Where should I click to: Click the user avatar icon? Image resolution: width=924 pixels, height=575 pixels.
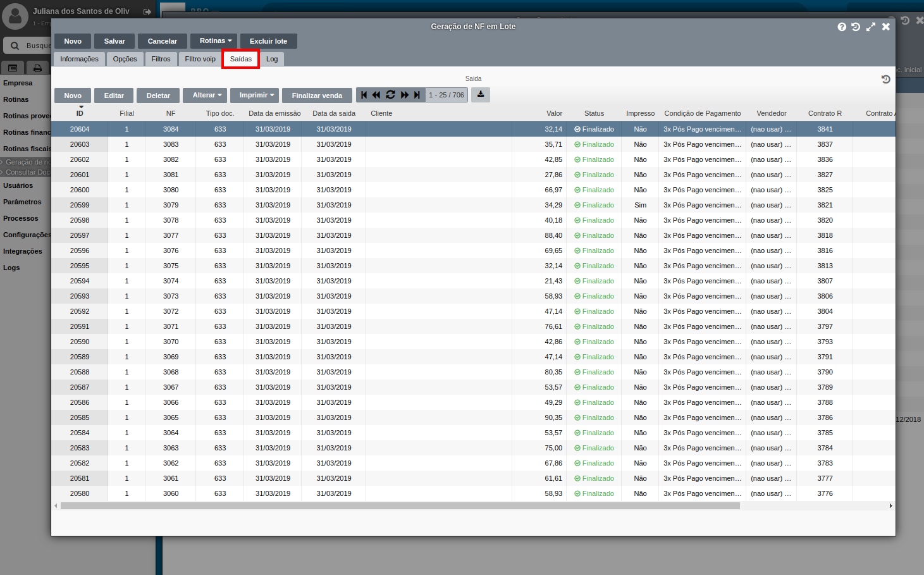[x=15, y=16]
